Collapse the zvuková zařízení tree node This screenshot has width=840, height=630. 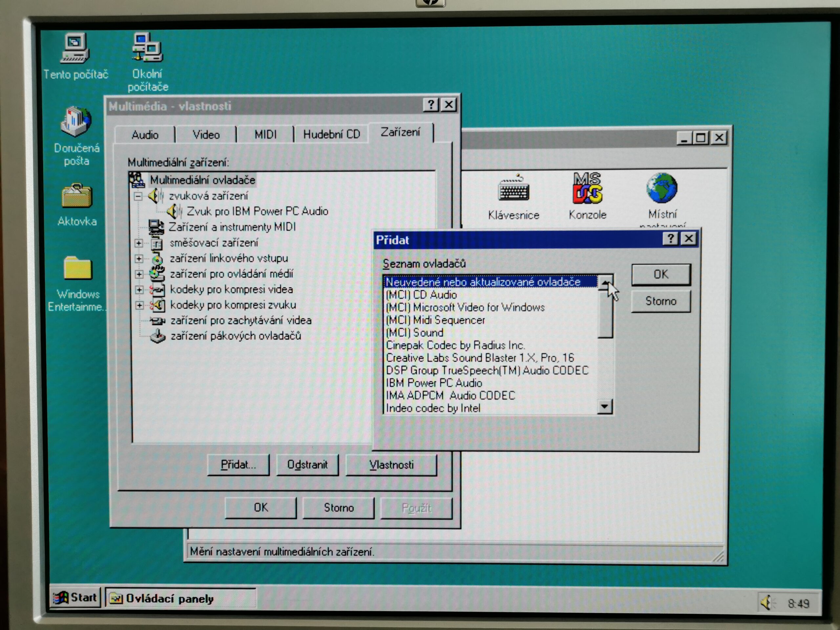tap(138, 196)
